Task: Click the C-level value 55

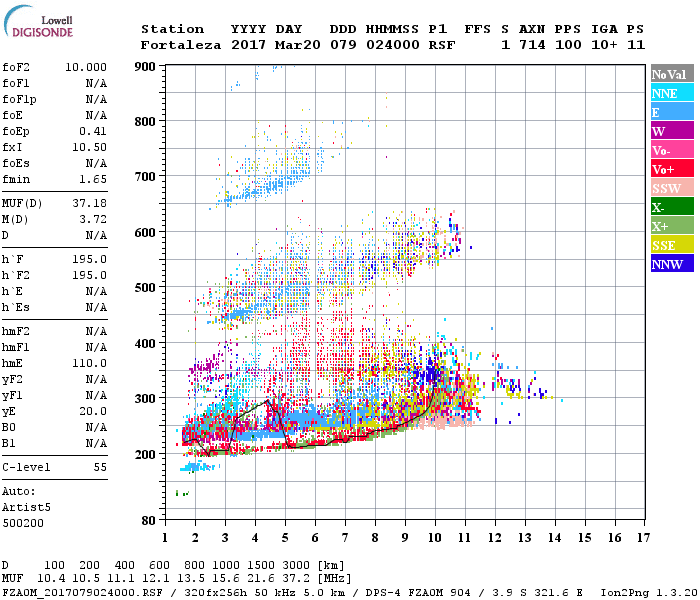Action: [100, 467]
